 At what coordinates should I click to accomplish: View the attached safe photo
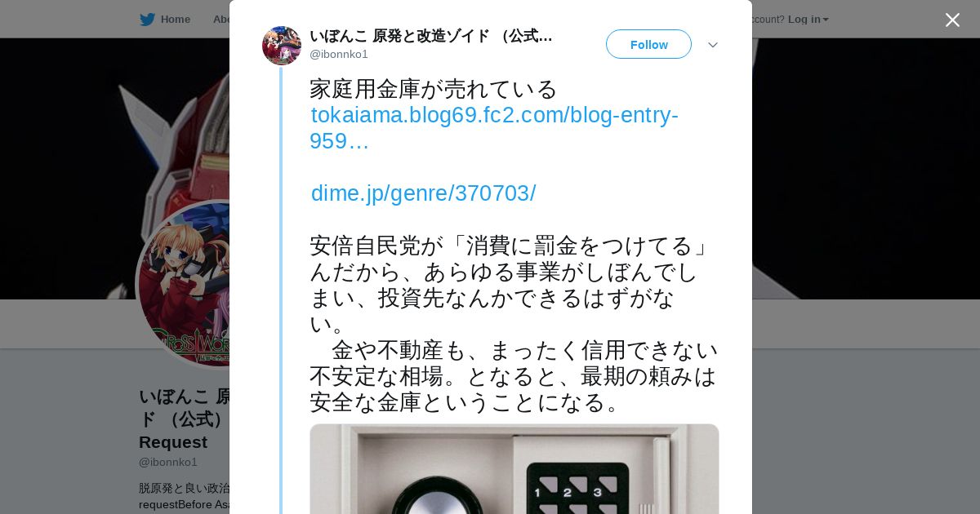[x=514, y=469]
